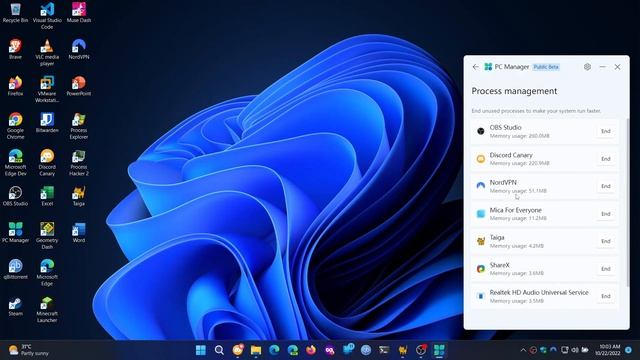The image size is (640, 360).
Task: Select the qBittorrent desktop shortcut
Action: [16, 269]
